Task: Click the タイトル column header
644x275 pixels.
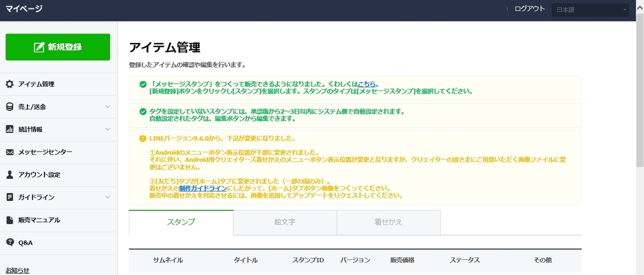Action: (x=246, y=260)
